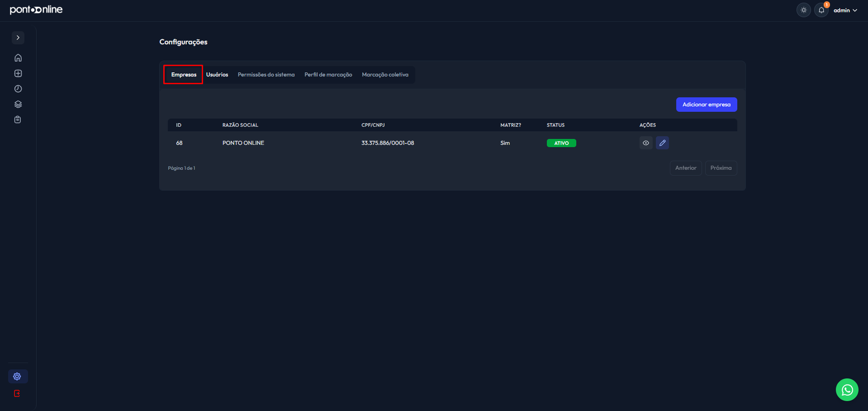The height and width of the screenshot is (411, 868).
Task: Edit PONTO ONLINE with the pencil icon
Action: click(x=662, y=143)
